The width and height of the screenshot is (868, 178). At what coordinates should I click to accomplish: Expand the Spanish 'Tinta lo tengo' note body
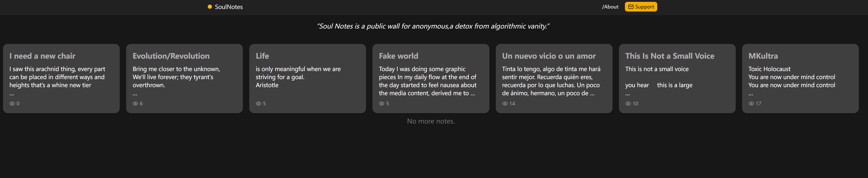click(592, 94)
